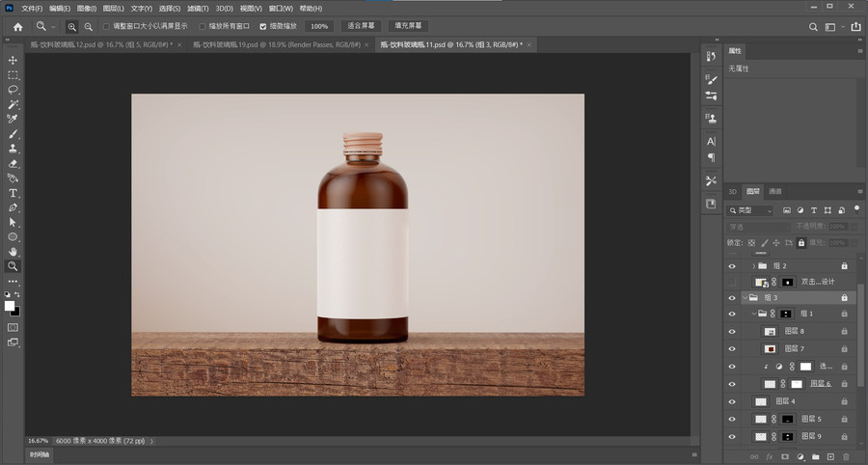Open the Edit Toolbar three-dots menu
Screen dimensions: 868x465
click(13, 281)
